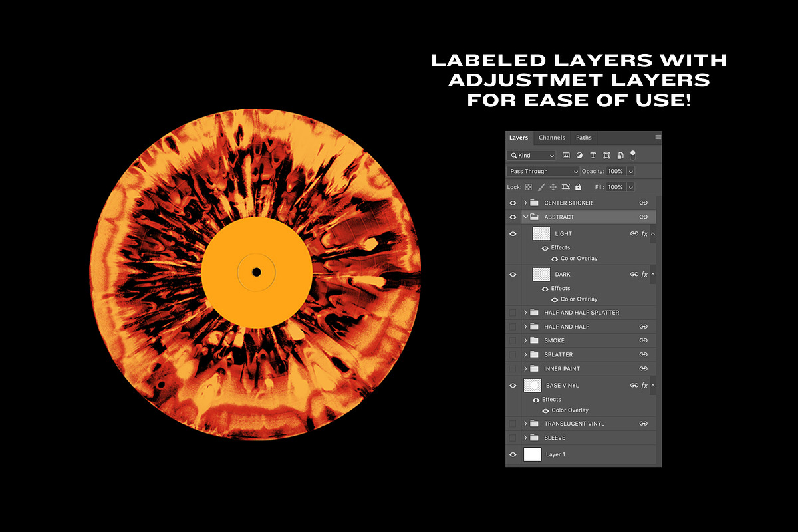Collapse LIGHT layer effects list

653,234
